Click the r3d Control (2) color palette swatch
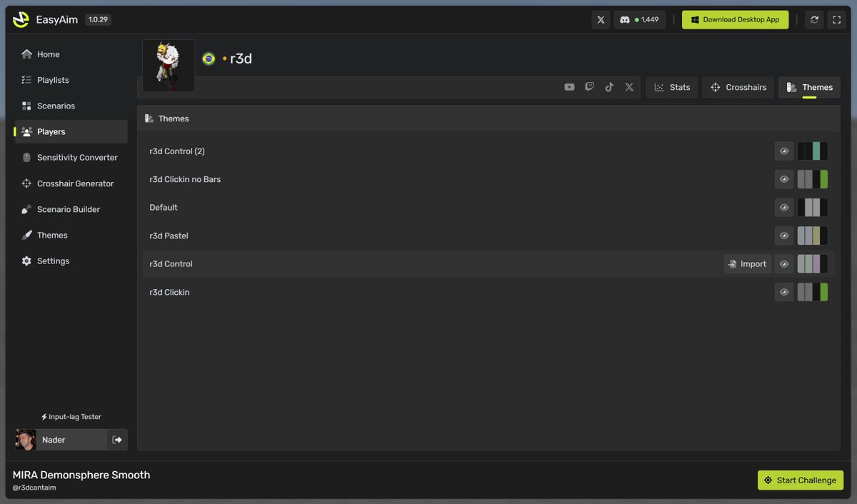857x504 pixels. click(x=813, y=151)
